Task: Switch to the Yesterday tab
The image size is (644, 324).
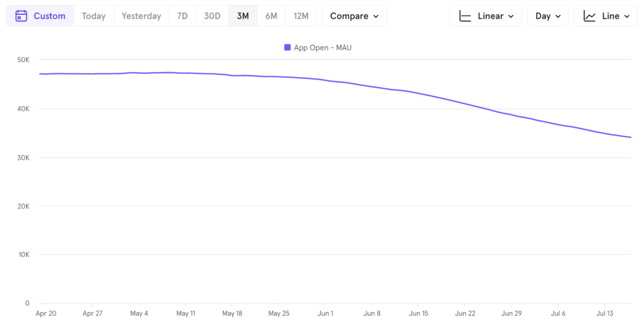Action: (x=141, y=16)
